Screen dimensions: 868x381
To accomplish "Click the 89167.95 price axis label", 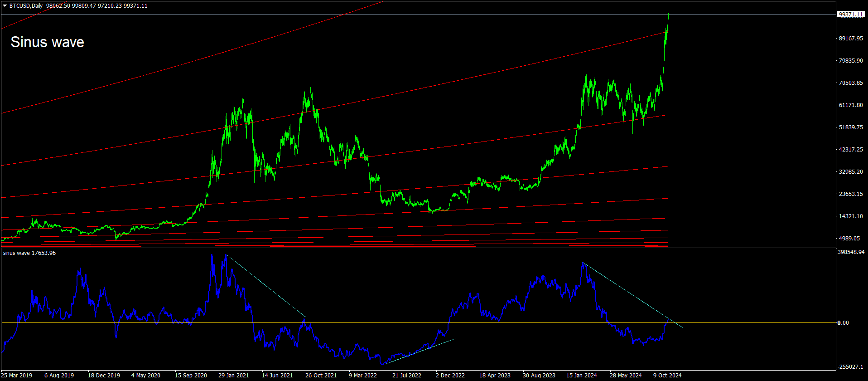I will click(x=851, y=39).
